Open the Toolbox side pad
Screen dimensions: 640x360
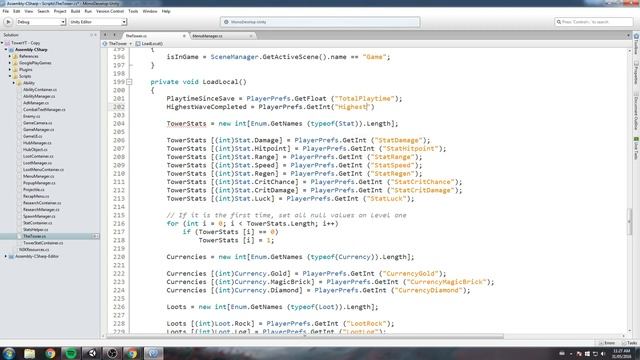(636, 45)
